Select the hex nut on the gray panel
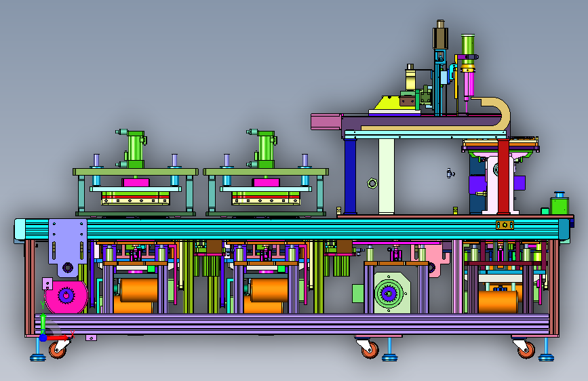 pos(372,183)
